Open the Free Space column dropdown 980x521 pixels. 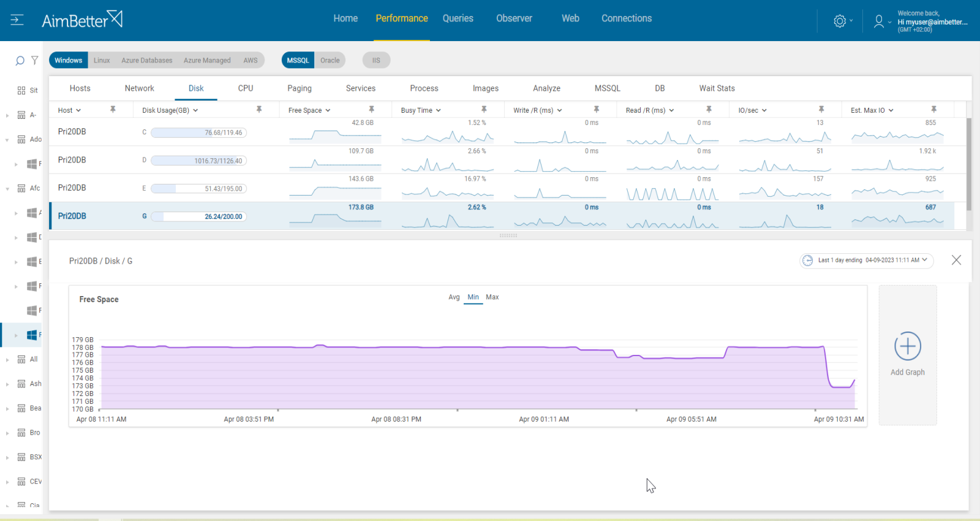point(328,111)
